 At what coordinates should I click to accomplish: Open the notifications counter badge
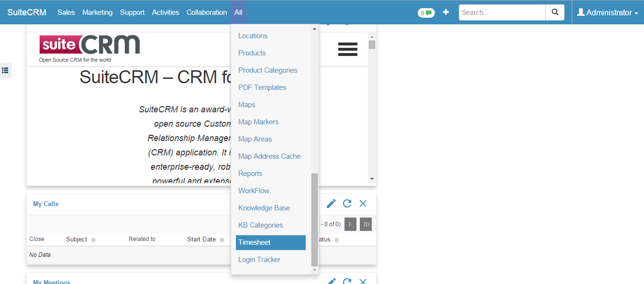click(x=426, y=13)
